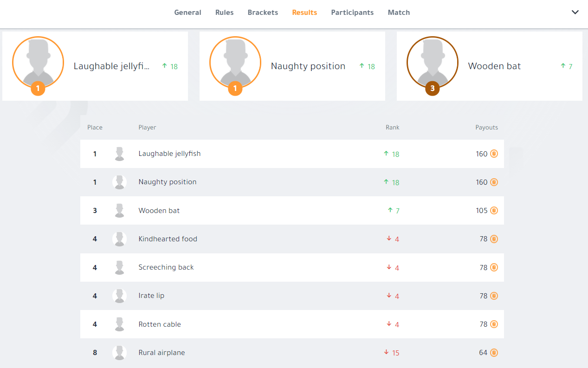Click red down arrow in Rural airplane row
This screenshot has width=588, height=368.
click(386, 352)
